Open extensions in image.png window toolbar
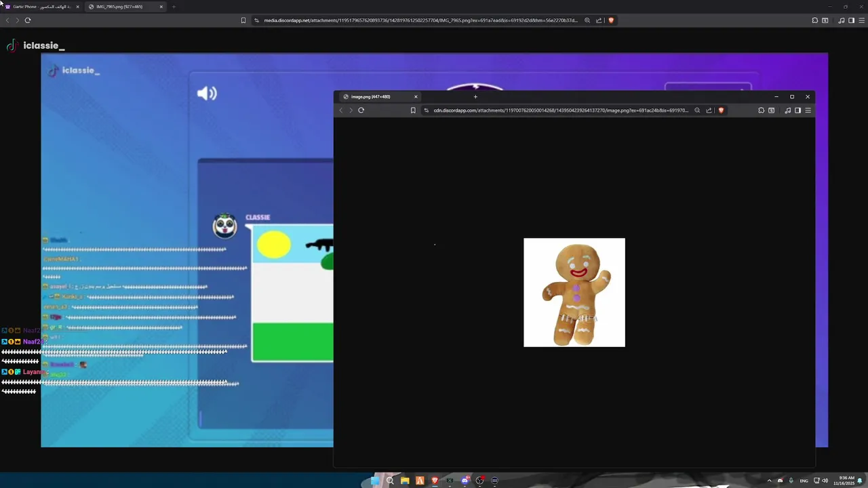The image size is (868, 488). (761, 110)
